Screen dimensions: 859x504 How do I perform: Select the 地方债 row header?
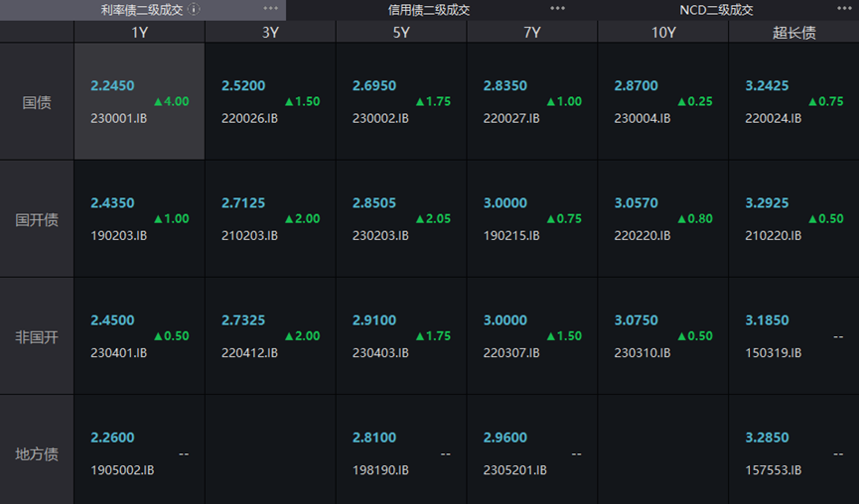[37, 453]
